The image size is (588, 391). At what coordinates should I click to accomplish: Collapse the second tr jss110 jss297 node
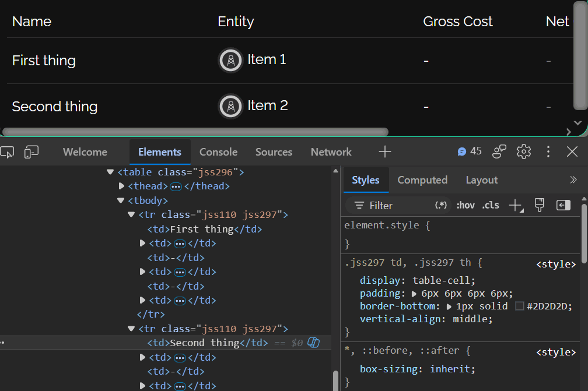pos(131,329)
